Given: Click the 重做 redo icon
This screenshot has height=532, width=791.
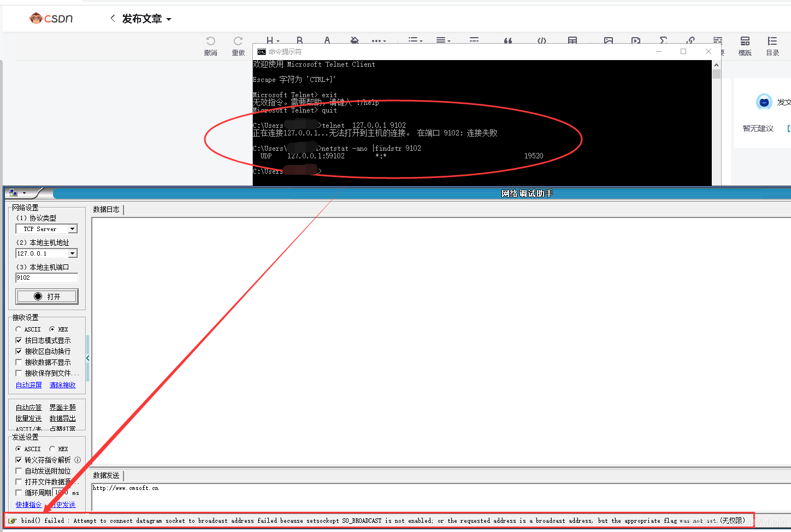Looking at the screenshot, I should [238, 41].
